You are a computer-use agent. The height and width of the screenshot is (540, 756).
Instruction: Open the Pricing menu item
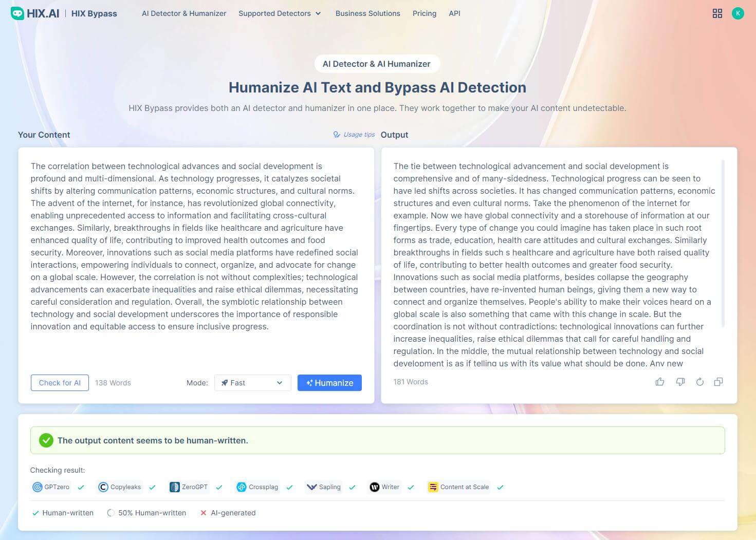click(x=425, y=13)
